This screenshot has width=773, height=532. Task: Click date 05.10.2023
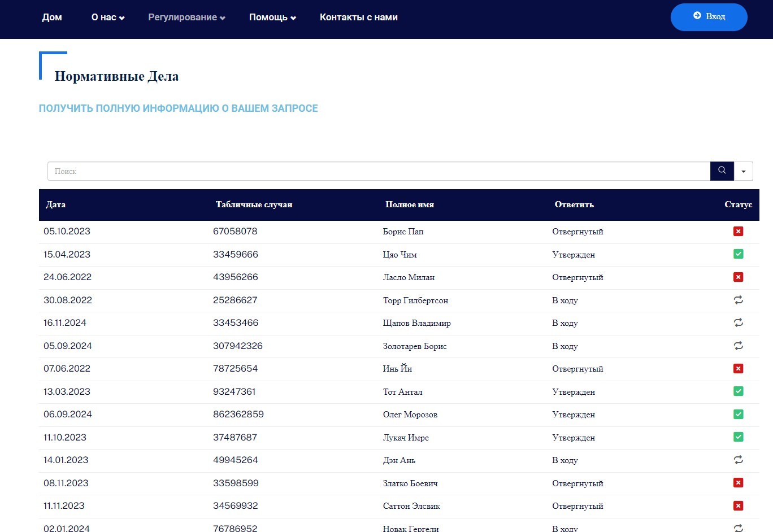click(67, 232)
